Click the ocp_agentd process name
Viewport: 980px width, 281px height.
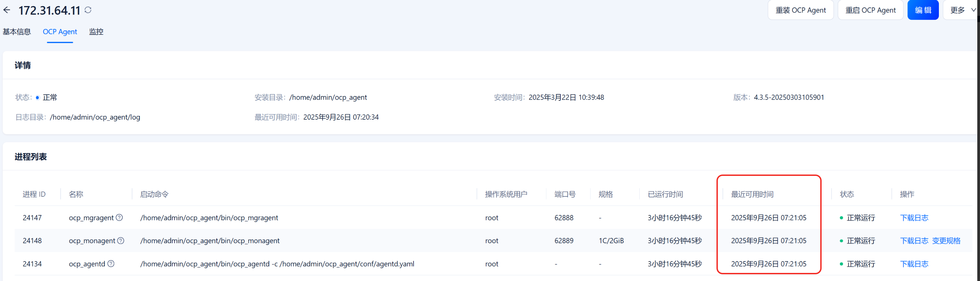coord(87,264)
